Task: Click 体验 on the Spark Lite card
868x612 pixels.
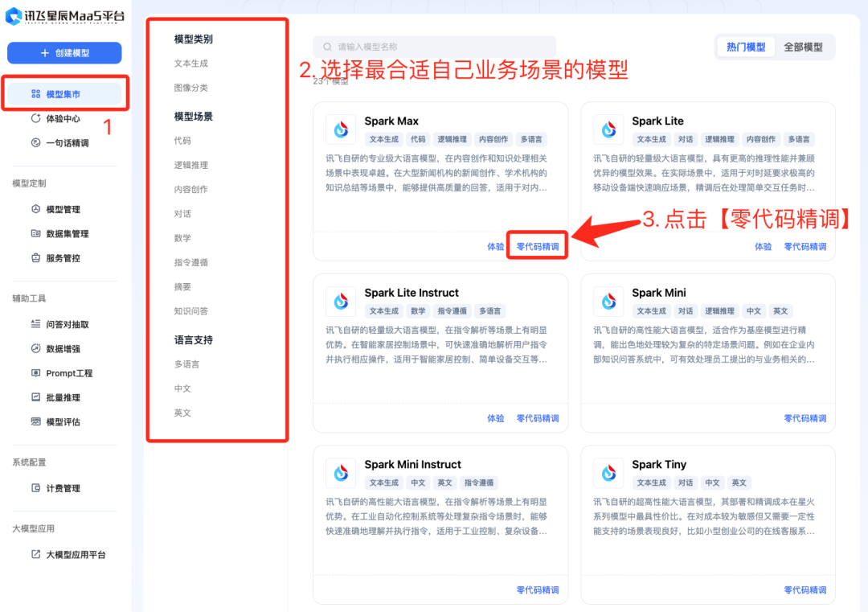Action: 764,246
